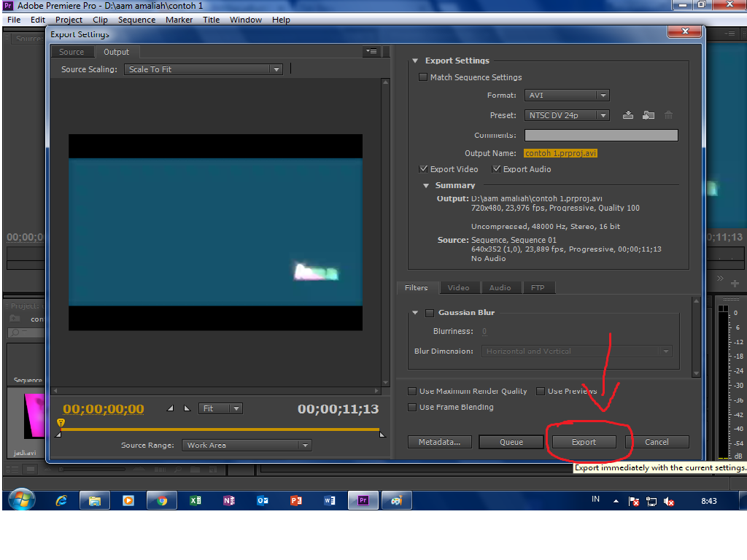Click the network tray icon
747x560 pixels.
[x=651, y=502]
